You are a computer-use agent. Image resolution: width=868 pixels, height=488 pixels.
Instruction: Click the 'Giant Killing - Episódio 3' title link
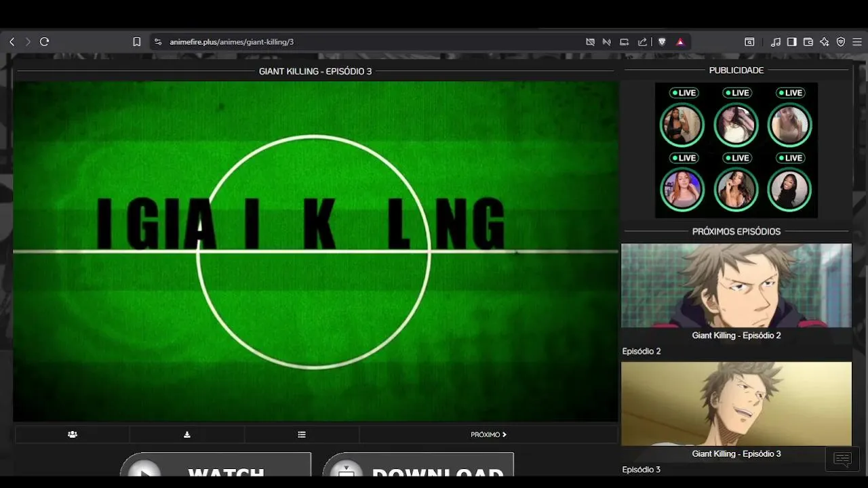(x=736, y=454)
